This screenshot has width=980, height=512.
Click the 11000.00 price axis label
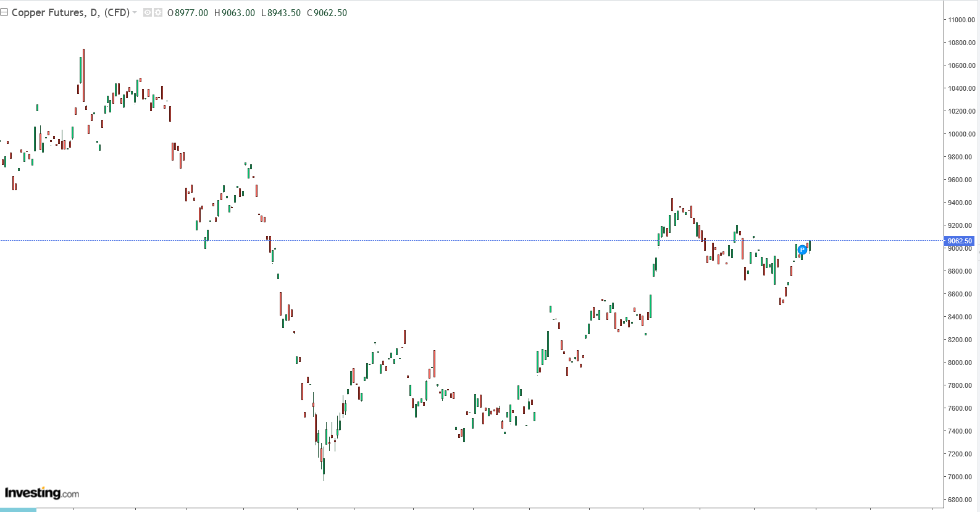click(961, 20)
